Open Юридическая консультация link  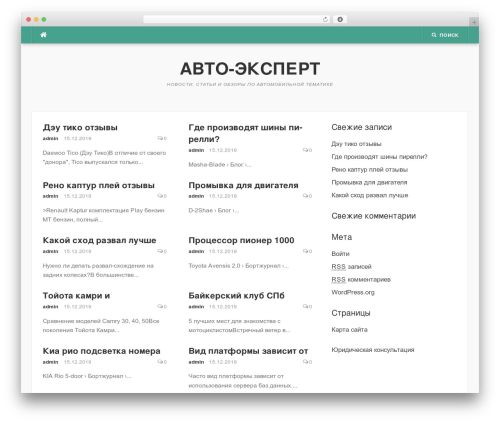[373, 350]
